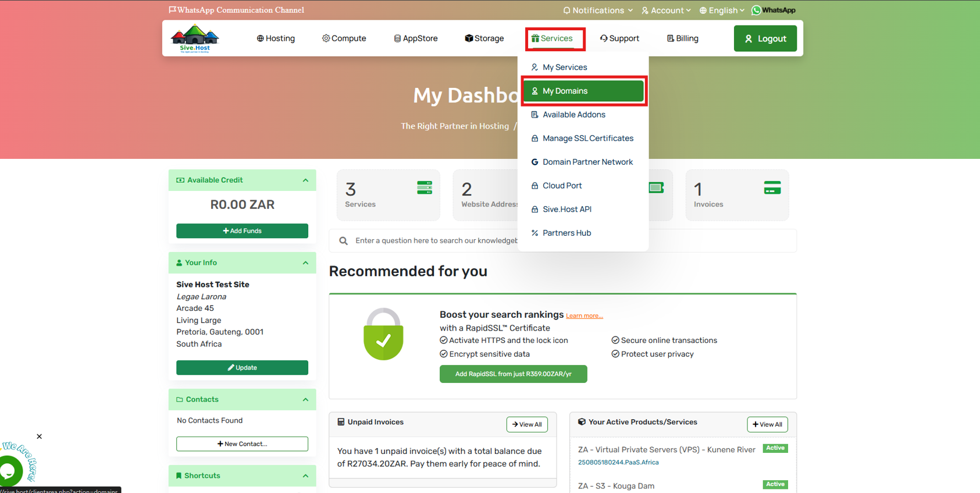Screen dimensions: 980x493
Task: Click the Services stat card server icon
Action: 425,187
